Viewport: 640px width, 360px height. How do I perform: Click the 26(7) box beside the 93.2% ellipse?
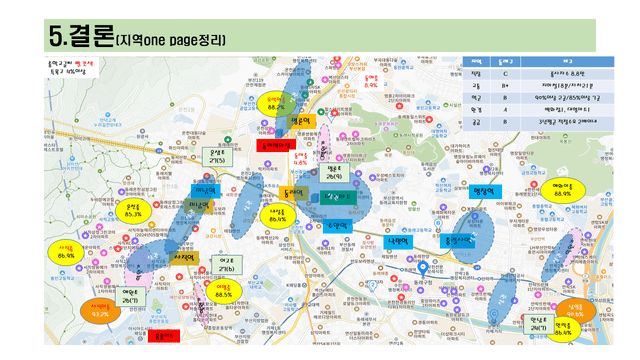(131, 297)
